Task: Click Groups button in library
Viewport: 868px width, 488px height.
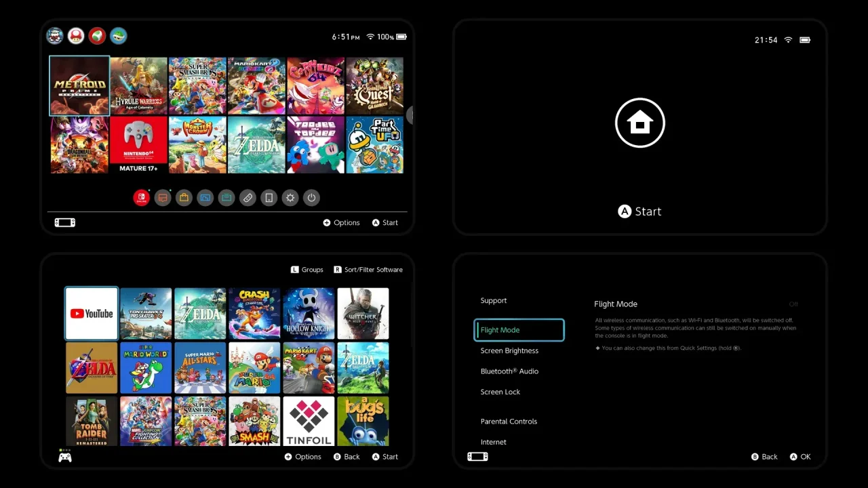Action: (307, 270)
